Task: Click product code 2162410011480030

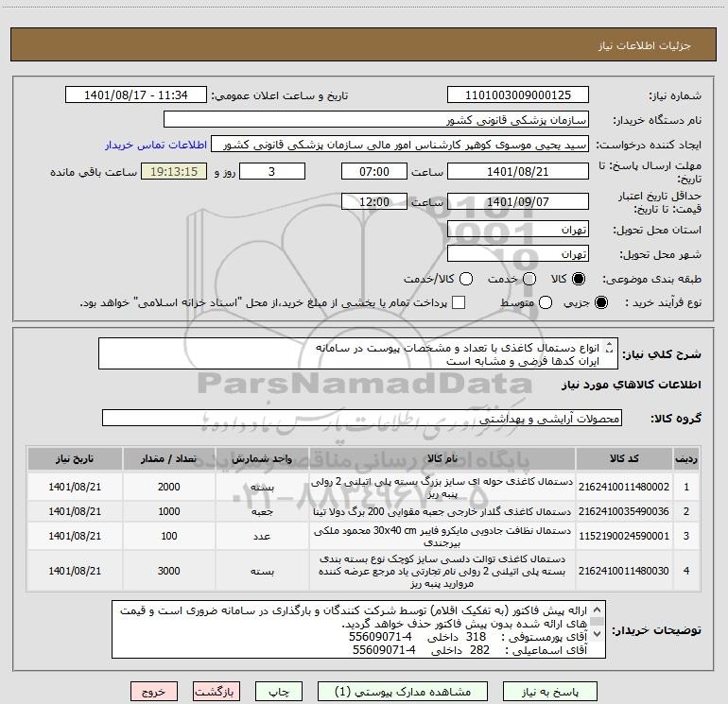Action: (624, 571)
